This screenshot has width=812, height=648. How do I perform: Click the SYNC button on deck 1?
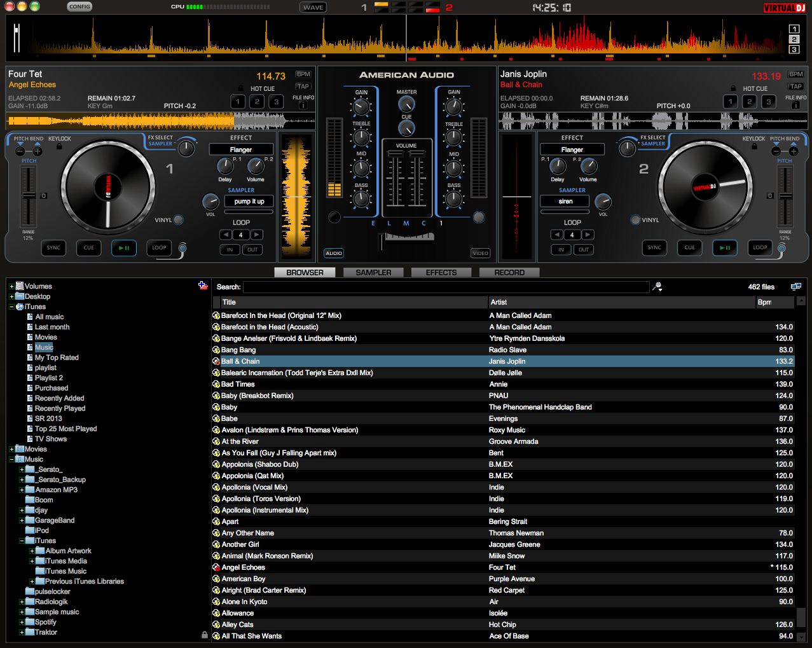point(54,248)
